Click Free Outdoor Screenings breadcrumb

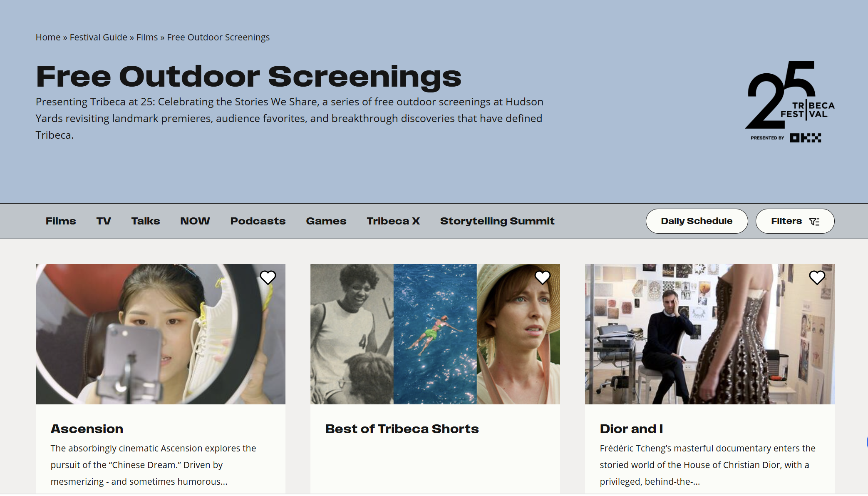pos(218,37)
